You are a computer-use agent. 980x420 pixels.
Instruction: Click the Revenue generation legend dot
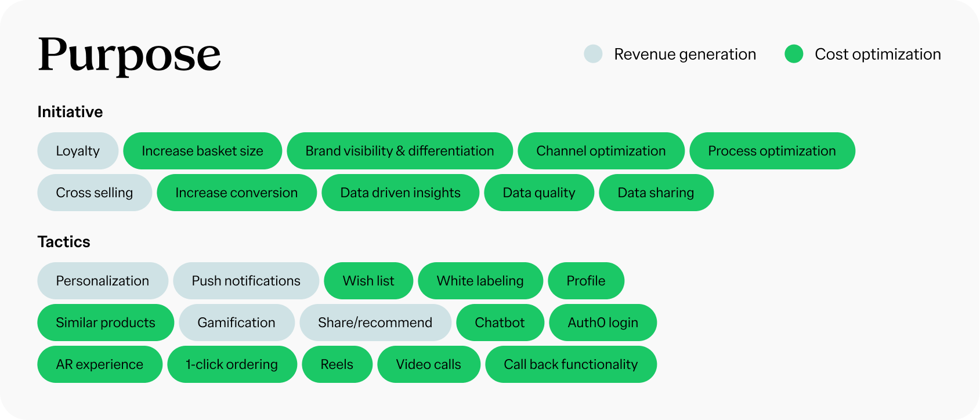[593, 54]
